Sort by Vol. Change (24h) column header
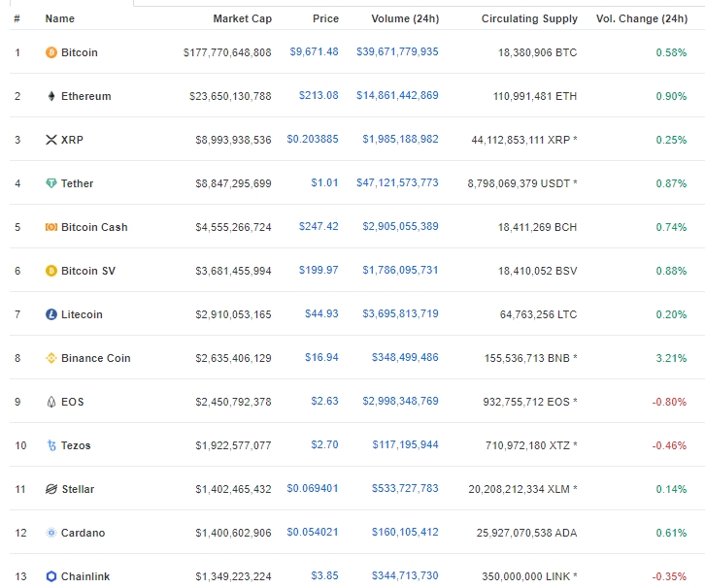Viewport: 705px width, 588px height. (642, 18)
